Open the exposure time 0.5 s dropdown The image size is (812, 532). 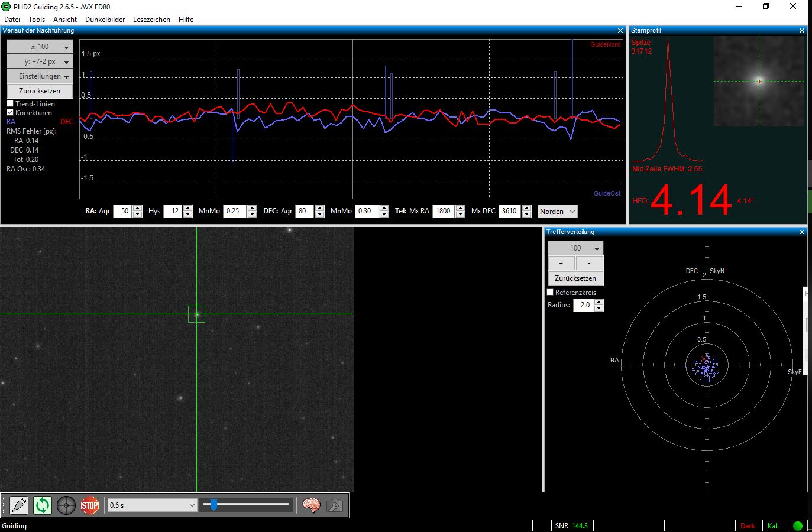click(152, 505)
